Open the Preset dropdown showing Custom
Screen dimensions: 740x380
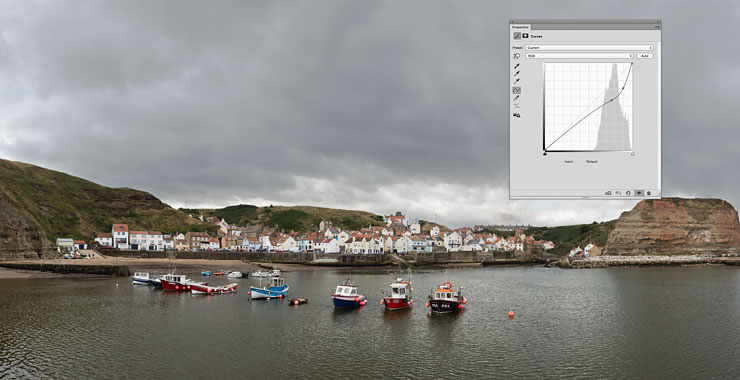[x=589, y=48]
